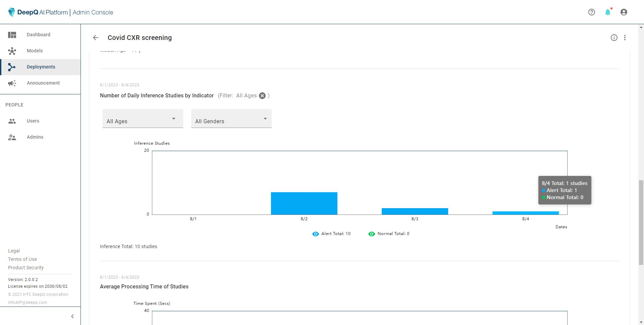Viewport: 644px width, 325px height.
Task: Go back using the arrow beside Covid CXR screening
Action: 96,38
